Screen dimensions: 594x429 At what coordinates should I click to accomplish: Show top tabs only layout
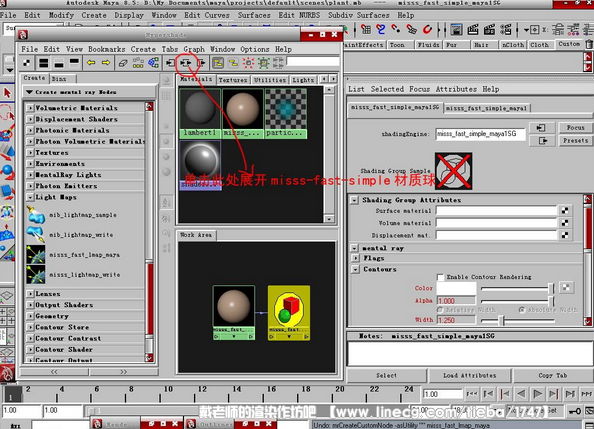(74, 63)
